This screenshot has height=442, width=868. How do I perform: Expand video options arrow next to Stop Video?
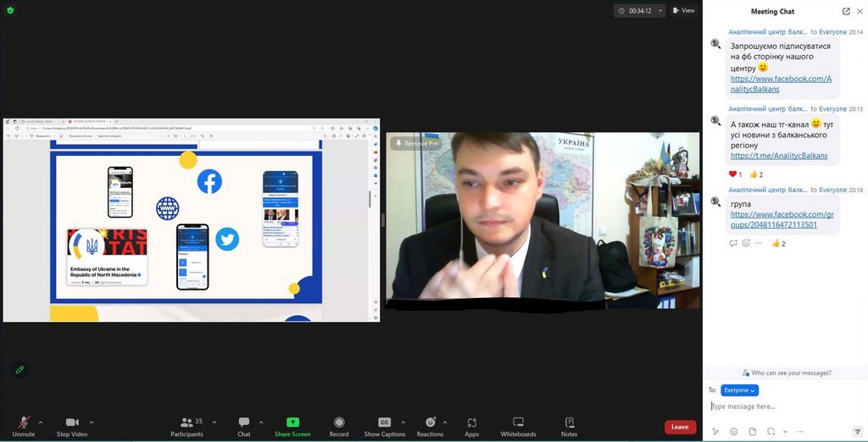92,422
